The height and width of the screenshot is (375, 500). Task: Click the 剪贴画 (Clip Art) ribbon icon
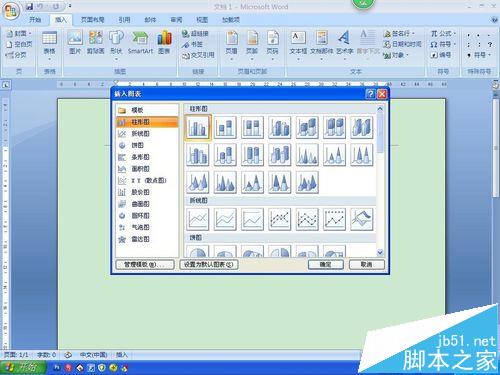pos(96,42)
